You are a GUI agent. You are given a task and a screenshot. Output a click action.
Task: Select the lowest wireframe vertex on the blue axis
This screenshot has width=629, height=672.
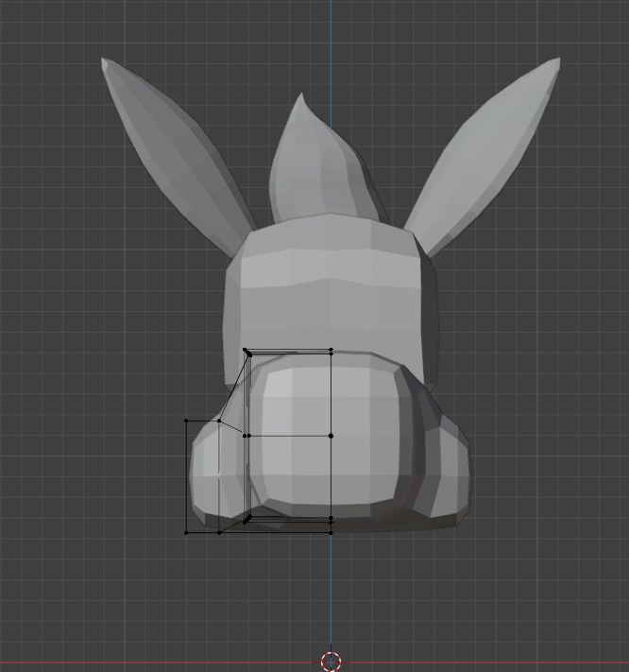pyautogui.click(x=331, y=533)
